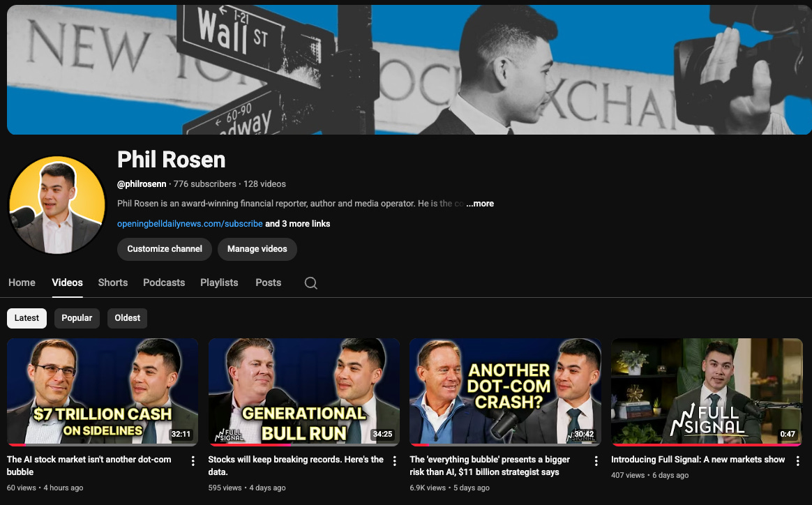Click '60 views • 4 hours ago' text
The height and width of the screenshot is (505, 812).
[x=45, y=488]
